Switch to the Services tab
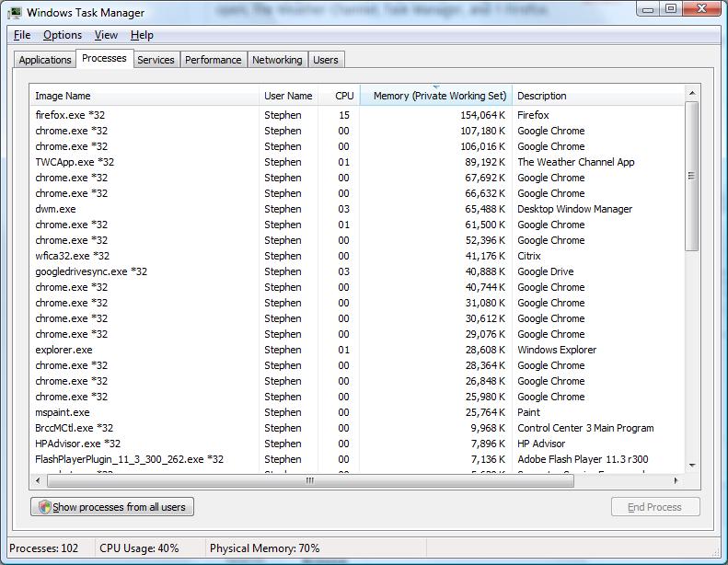Screen dimensions: 728x565 point(156,60)
